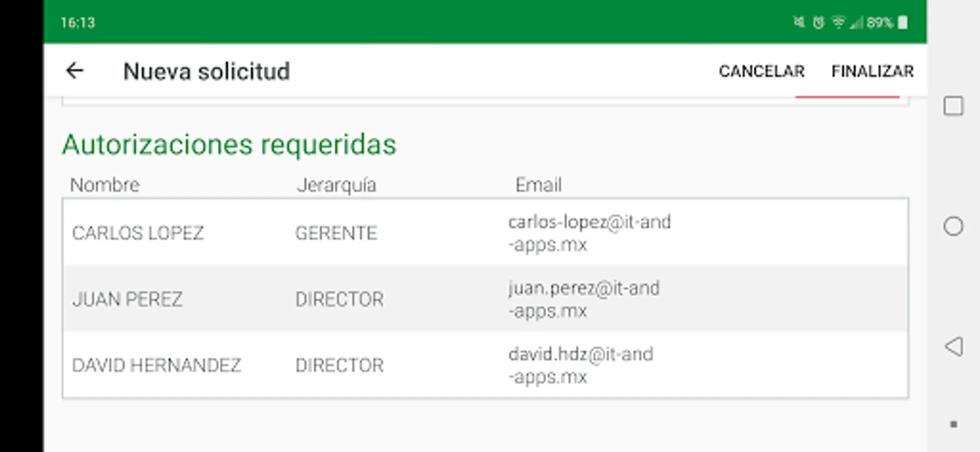Tap Android home circle icon
The height and width of the screenshot is (452, 980).
pos(953,227)
